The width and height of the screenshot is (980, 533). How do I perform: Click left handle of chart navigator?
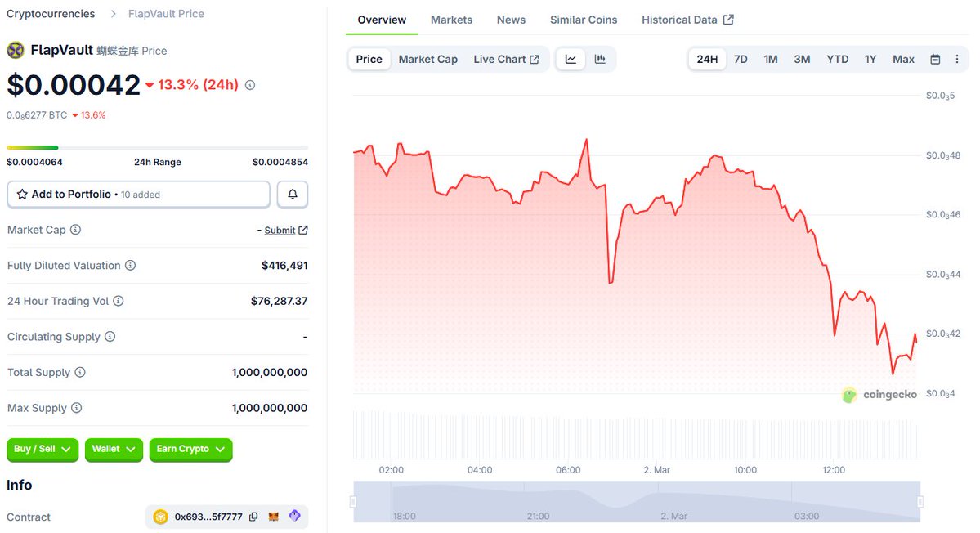click(x=353, y=501)
